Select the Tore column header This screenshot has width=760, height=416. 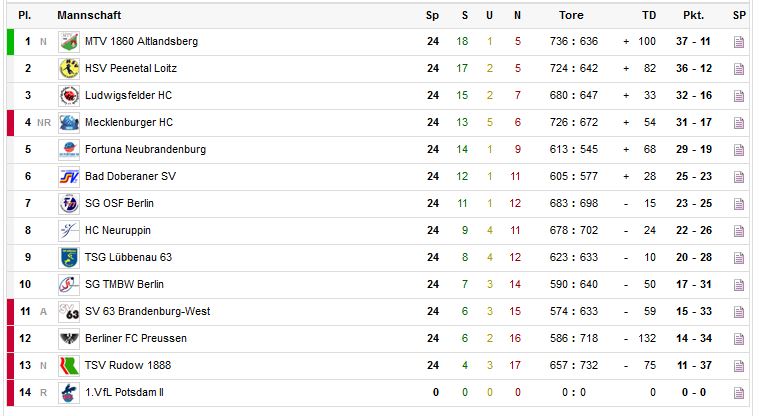pos(571,15)
